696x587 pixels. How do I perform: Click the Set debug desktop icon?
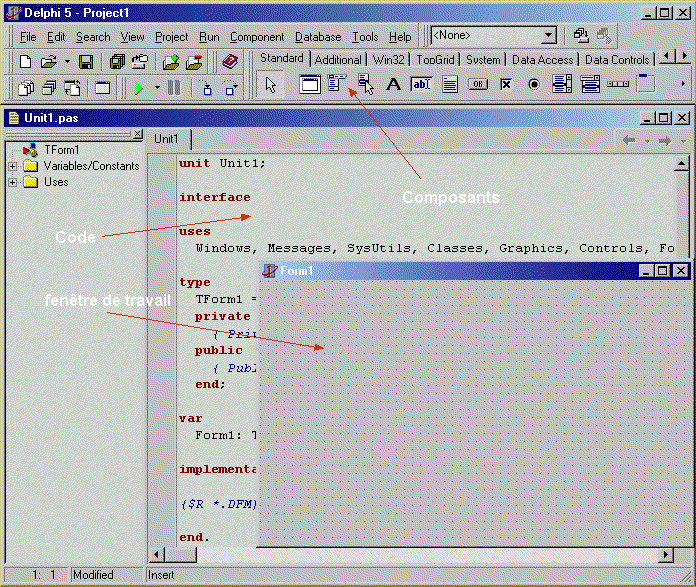[x=604, y=35]
